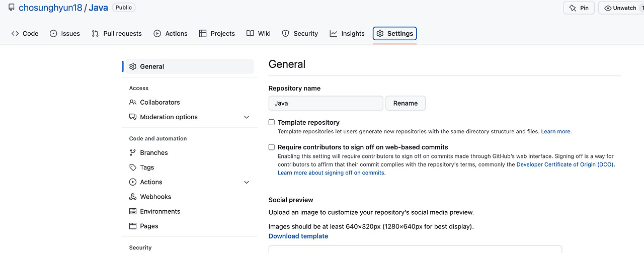Viewport: 644px width, 253px height.
Task: Click the Collaborators people icon
Action: (133, 102)
